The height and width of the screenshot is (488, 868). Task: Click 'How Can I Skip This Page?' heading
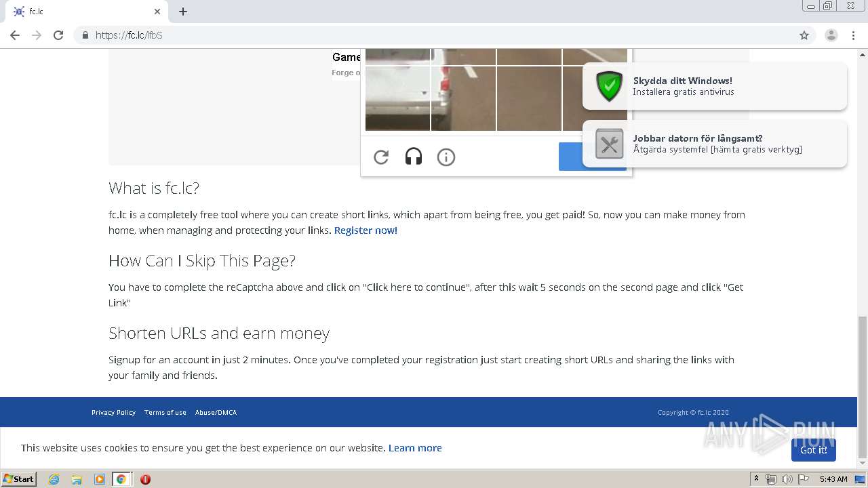pyautogui.click(x=202, y=261)
